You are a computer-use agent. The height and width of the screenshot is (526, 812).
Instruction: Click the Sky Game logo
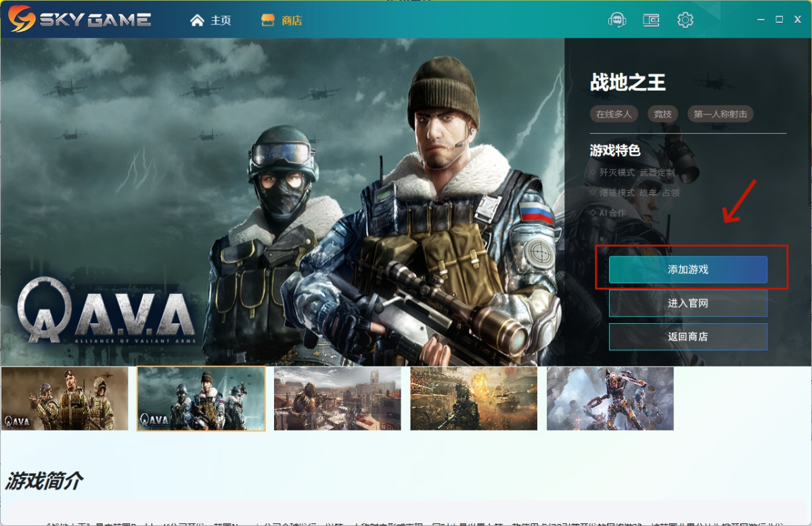[80, 19]
